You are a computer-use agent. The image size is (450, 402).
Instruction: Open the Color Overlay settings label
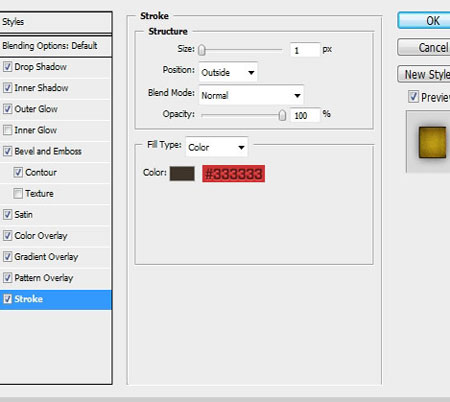click(41, 236)
